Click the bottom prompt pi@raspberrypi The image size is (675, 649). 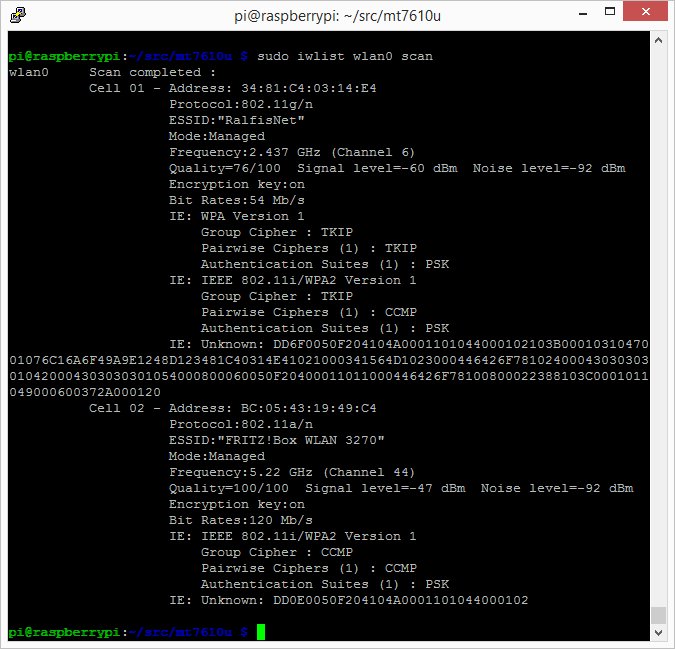click(64, 632)
